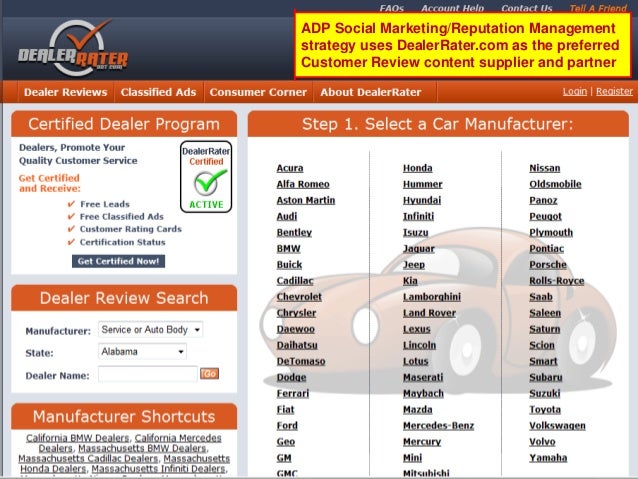Image resolution: width=638 pixels, height=479 pixels.
Task: Select Bentley manufacturer
Action: click(x=294, y=232)
